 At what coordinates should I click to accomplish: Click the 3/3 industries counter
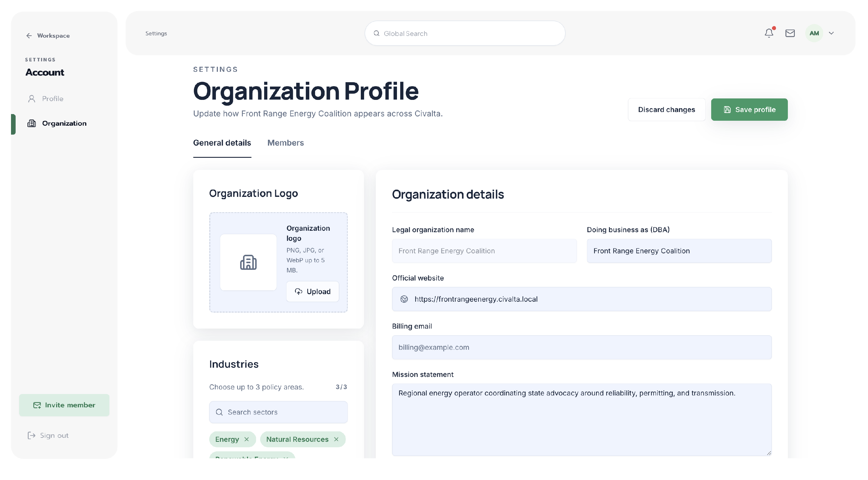coord(341,387)
